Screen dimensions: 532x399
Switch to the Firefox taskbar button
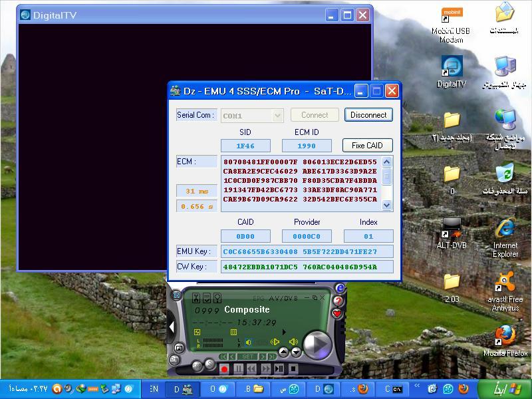pyautogui.click(x=358, y=389)
